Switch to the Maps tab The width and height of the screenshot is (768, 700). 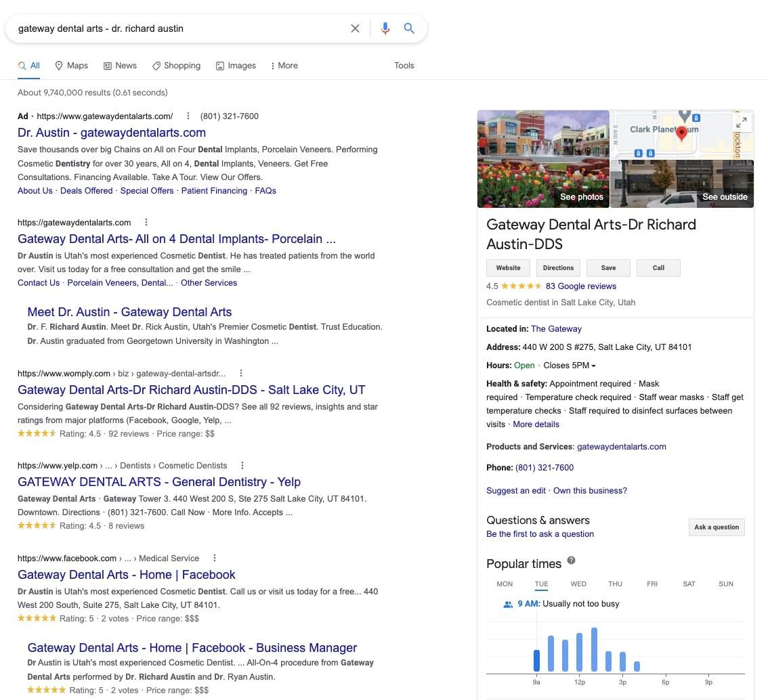(72, 66)
